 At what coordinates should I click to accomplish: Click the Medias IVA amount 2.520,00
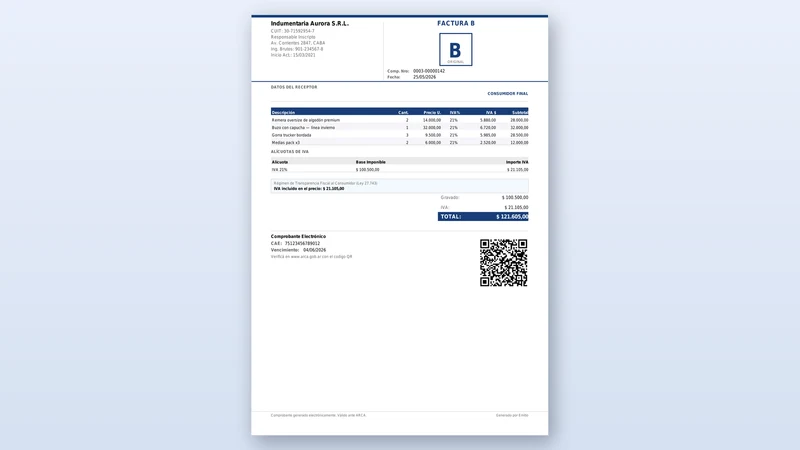coord(488,143)
